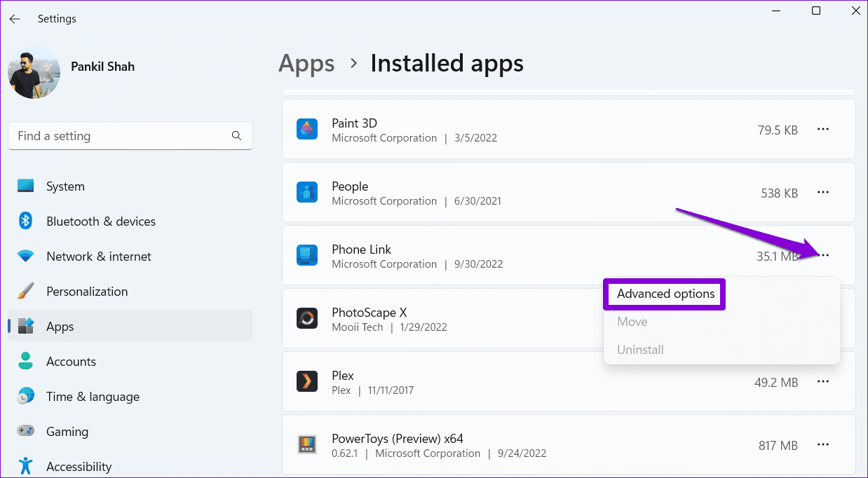Image resolution: width=868 pixels, height=478 pixels.
Task: Click the Plex app icon
Action: click(x=307, y=381)
